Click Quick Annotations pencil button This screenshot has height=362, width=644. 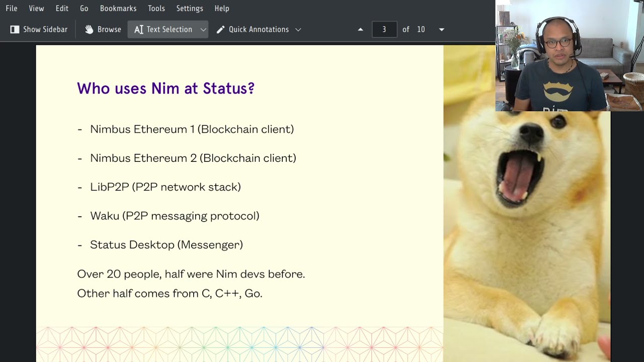click(253, 30)
